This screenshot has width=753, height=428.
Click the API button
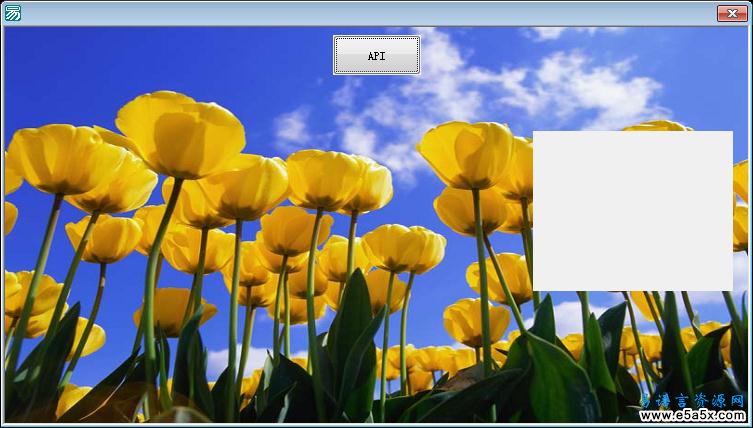(376, 56)
